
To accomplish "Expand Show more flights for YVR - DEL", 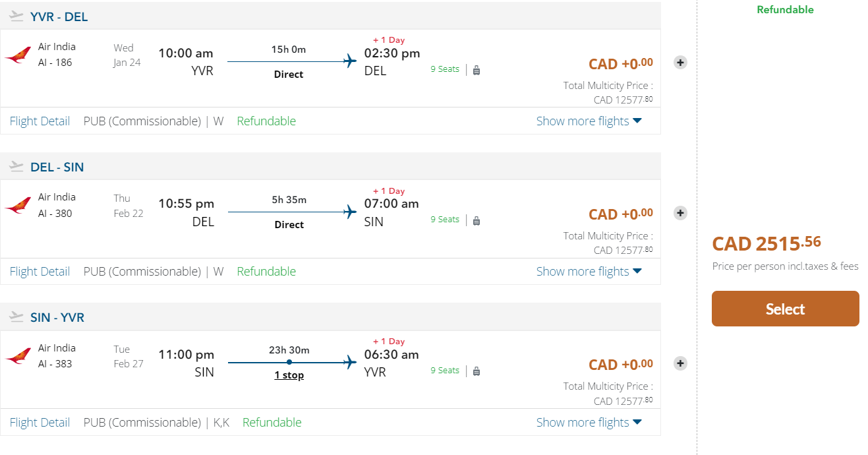I will click(x=589, y=121).
